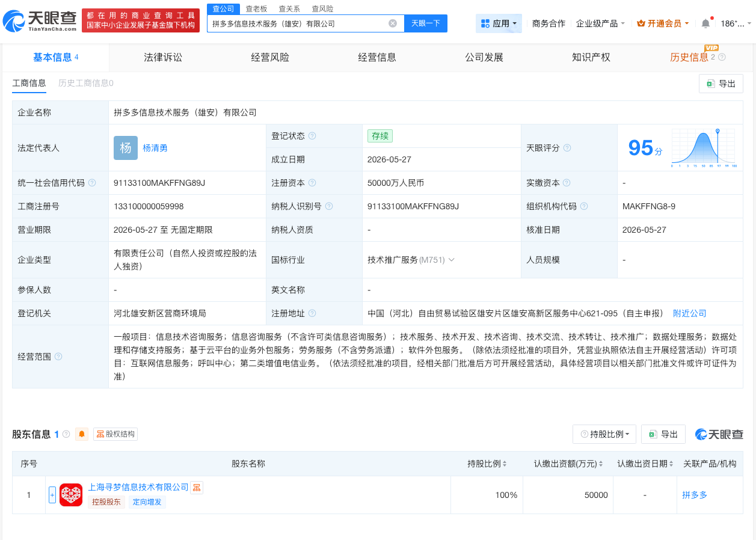The height and width of the screenshot is (540, 756).
Task: Select the 查风险 search tab
Action: point(322,9)
